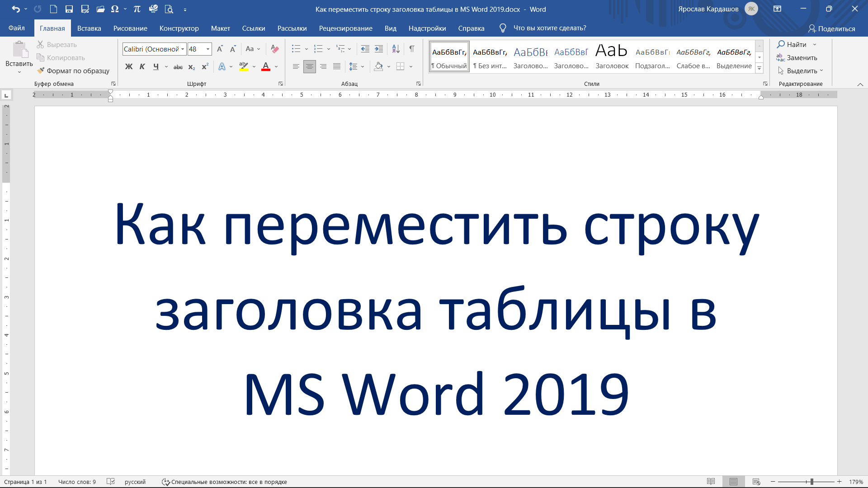Switch to the Рецензирование tab
This screenshot has height=488, width=868.
pyautogui.click(x=346, y=28)
